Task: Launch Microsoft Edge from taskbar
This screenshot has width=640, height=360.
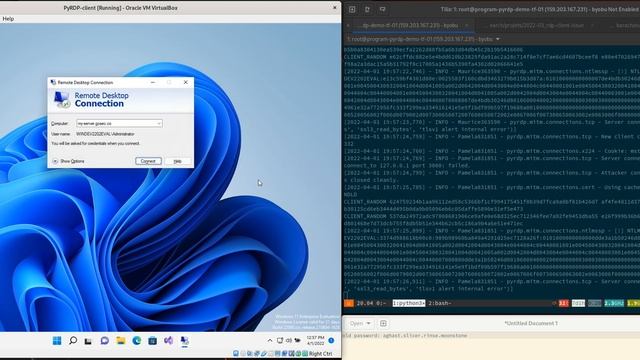Action: pos(136,340)
